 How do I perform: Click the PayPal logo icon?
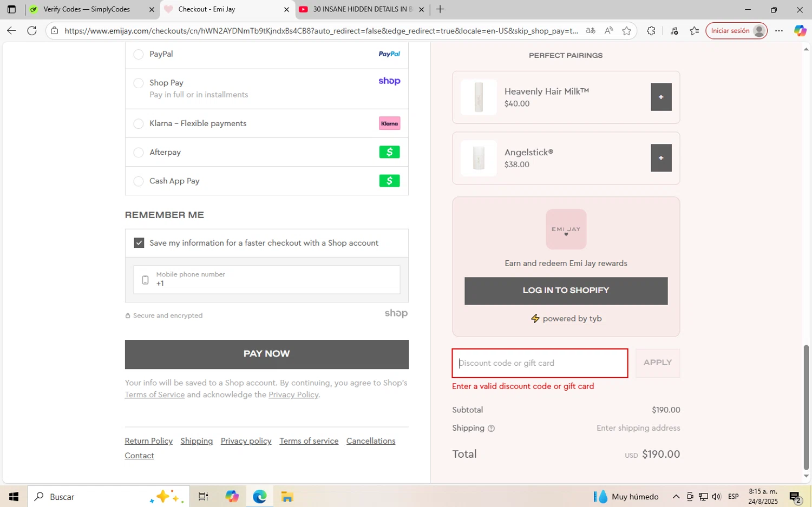coord(389,54)
